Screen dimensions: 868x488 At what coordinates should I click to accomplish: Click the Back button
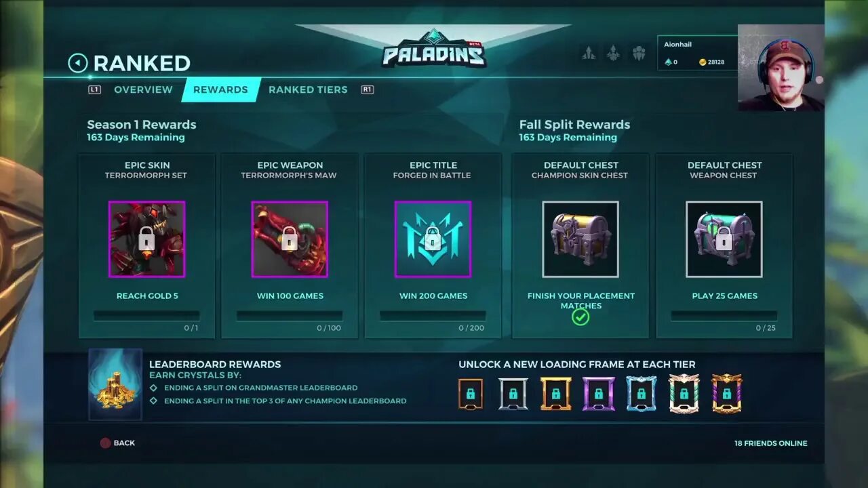click(x=117, y=443)
